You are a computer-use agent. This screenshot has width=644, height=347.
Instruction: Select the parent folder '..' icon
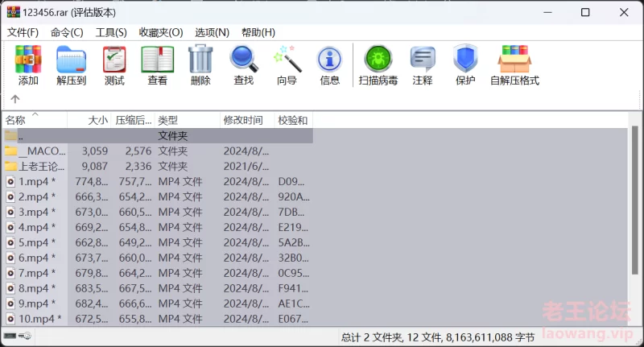coord(11,135)
